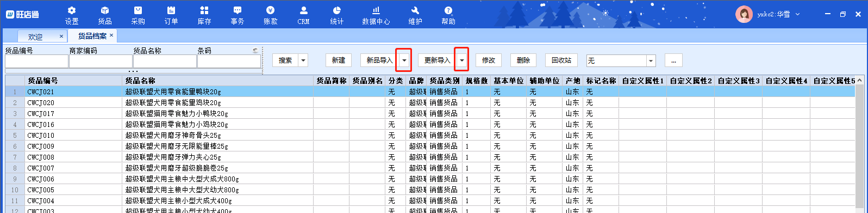Open the 库存 inventory icon
The width and height of the screenshot is (868, 213).
pyautogui.click(x=204, y=10)
